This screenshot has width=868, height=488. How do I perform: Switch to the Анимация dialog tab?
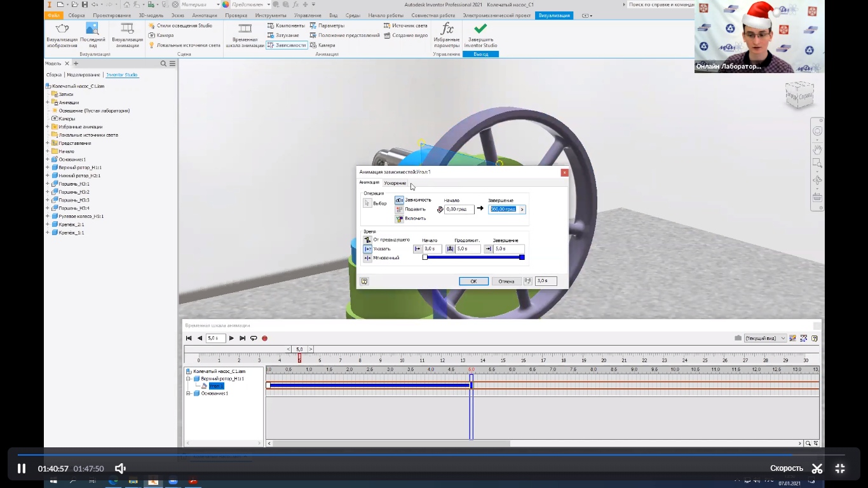pyautogui.click(x=369, y=182)
